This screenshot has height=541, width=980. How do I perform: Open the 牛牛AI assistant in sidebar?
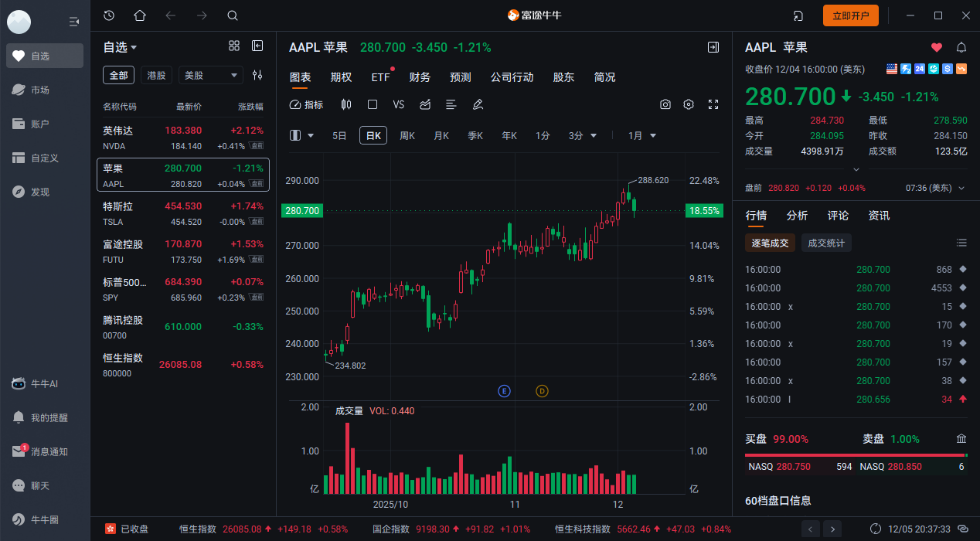[45, 383]
